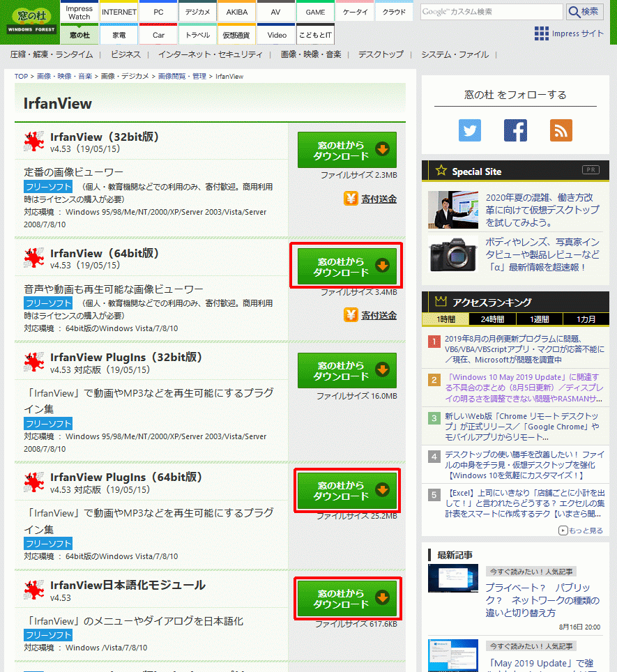The width and height of the screenshot is (617, 672).
Task: Download IrfanView 64bit版 from 窓の杜
Action: [x=347, y=266]
